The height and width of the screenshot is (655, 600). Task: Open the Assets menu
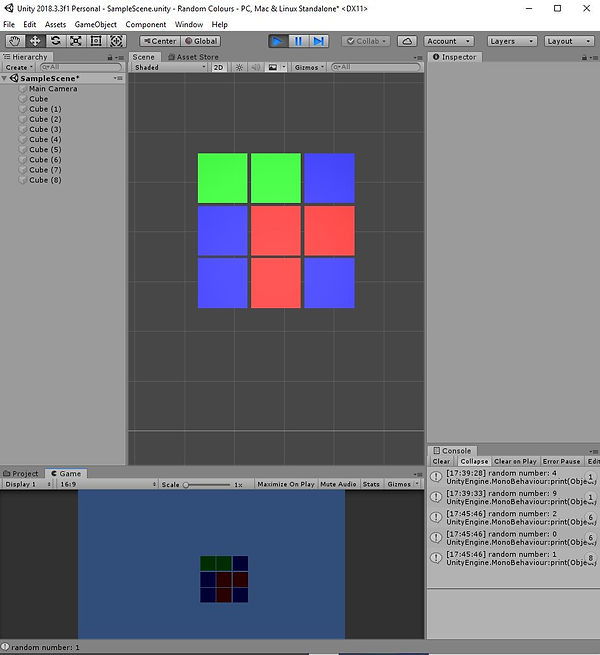click(55, 25)
